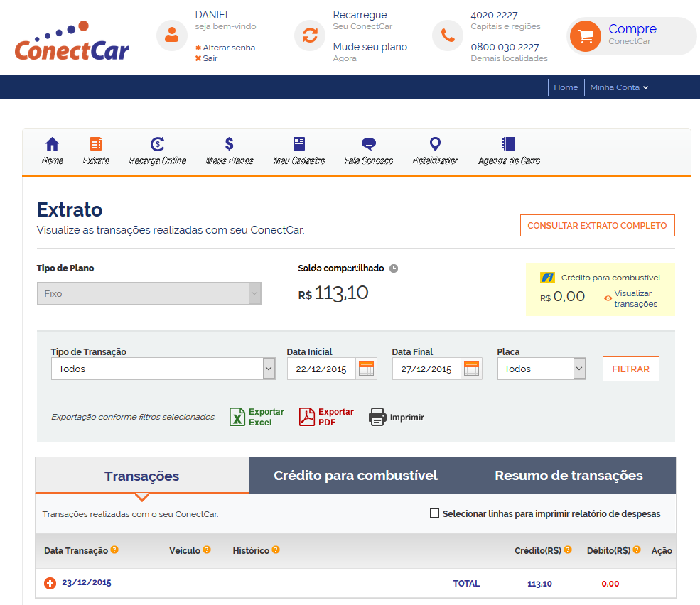
Task: Click phone number 4020 2227
Action: tap(494, 15)
